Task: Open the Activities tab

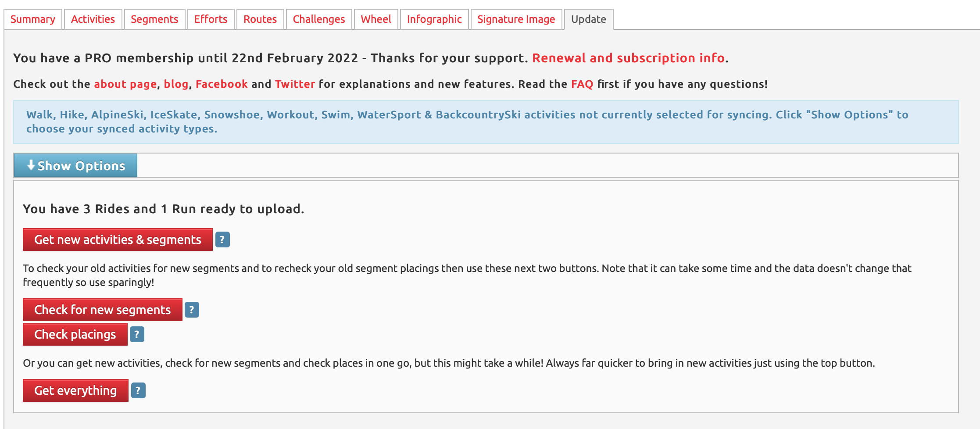Action: [x=93, y=19]
